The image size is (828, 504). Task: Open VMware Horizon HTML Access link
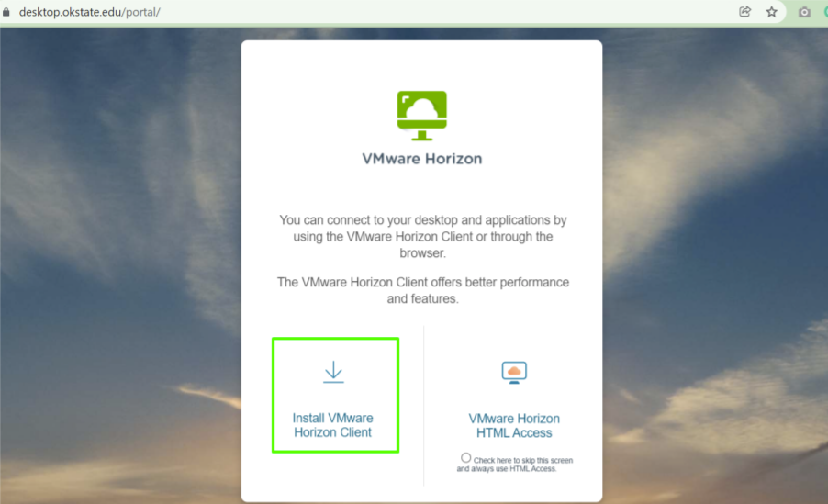pos(514,426)
